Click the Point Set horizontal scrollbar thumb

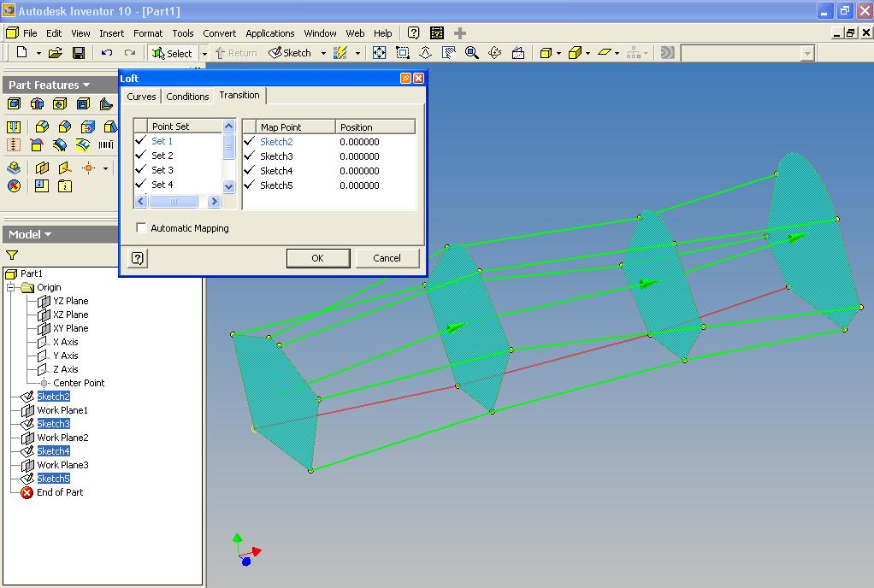[174, 201]
